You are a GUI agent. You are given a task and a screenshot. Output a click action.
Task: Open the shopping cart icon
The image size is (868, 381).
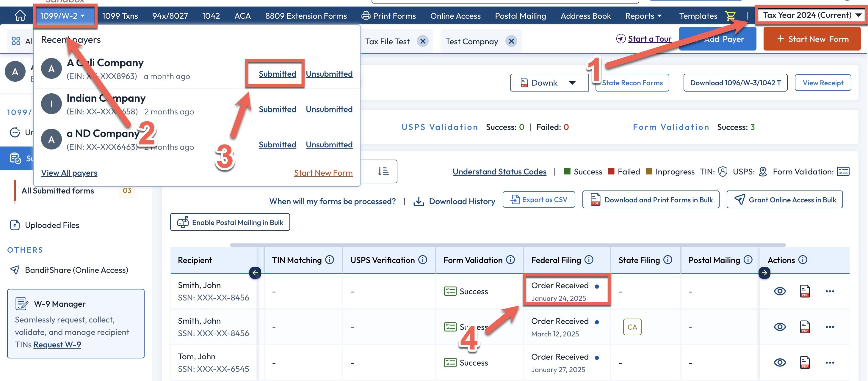(730, 15)
